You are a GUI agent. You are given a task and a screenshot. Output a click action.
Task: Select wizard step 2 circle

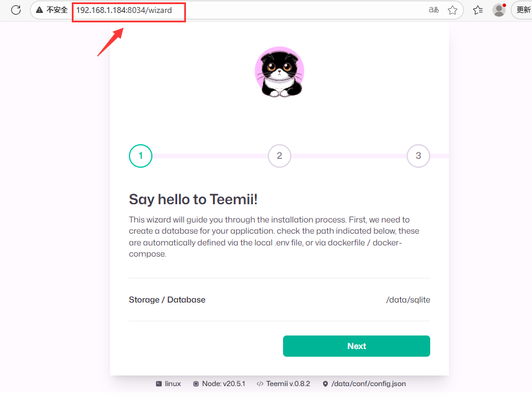pos(279,156)
